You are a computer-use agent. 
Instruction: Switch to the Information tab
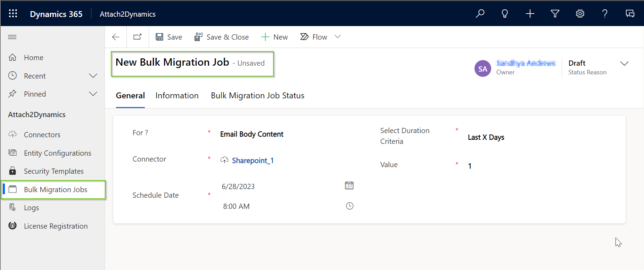pyautogui.click(x=177, y=96)
